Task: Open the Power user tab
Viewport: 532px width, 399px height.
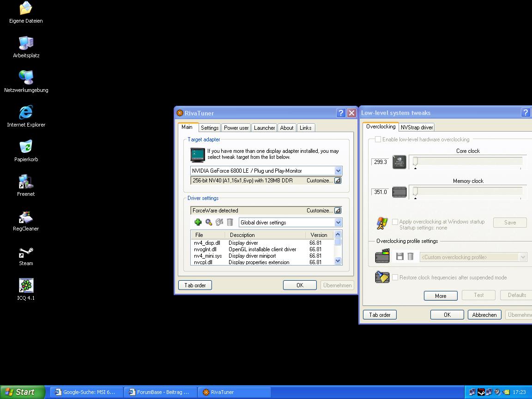Action: point(236,127)
